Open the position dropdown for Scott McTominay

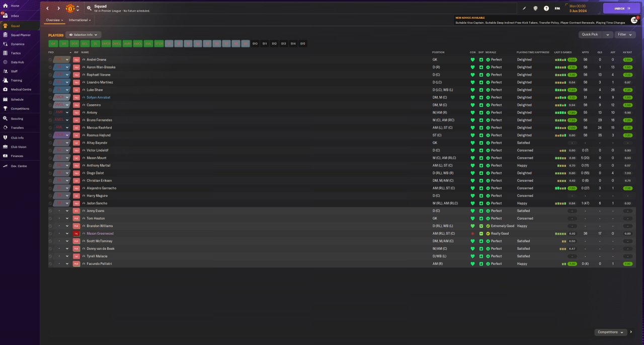62,241
